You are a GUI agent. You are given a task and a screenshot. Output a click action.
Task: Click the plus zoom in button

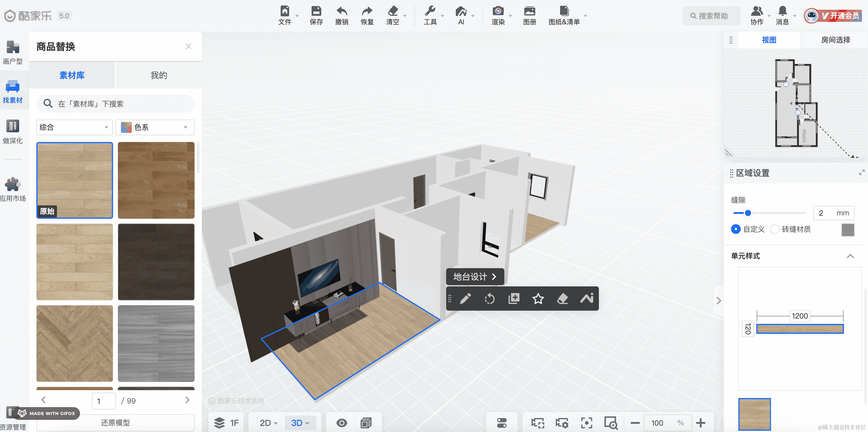700,423
